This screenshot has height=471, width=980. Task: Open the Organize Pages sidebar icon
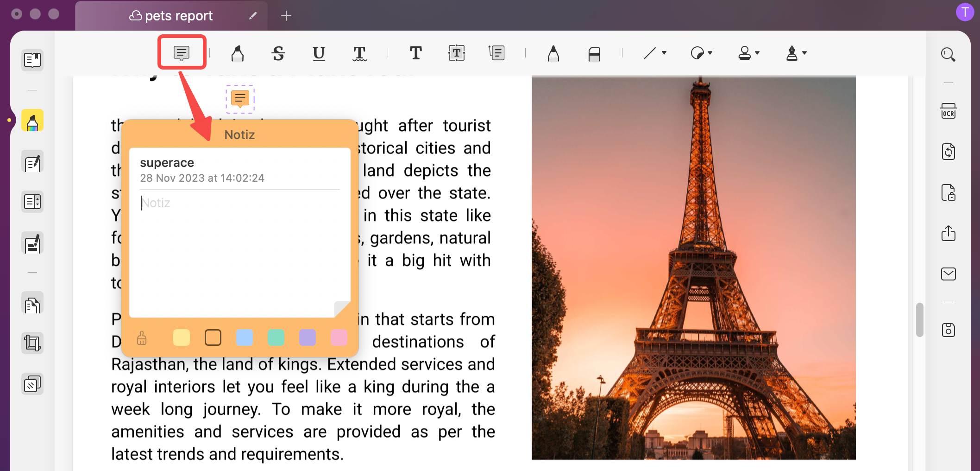coord(32,202)
